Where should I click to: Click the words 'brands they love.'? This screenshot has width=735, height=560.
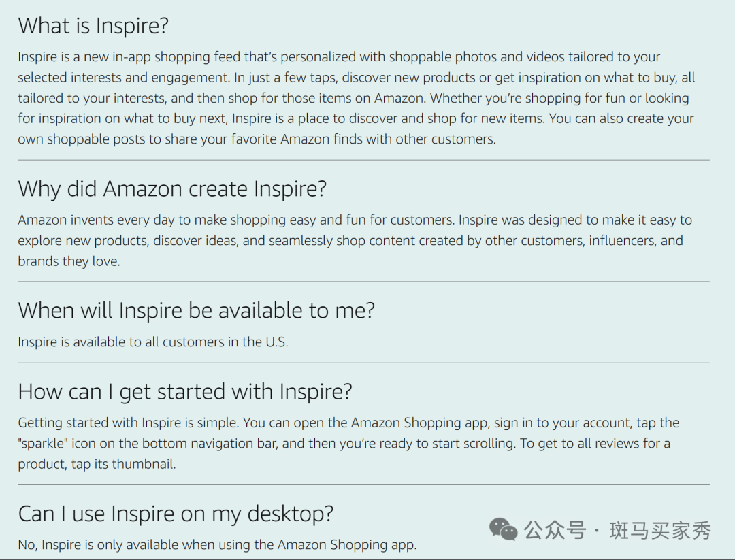69,261
